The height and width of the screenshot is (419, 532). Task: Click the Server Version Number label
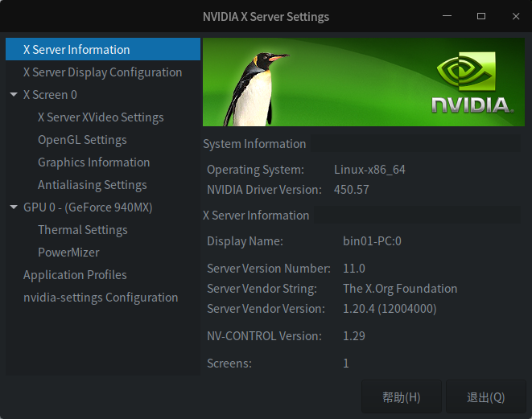[x=269, y=269]
